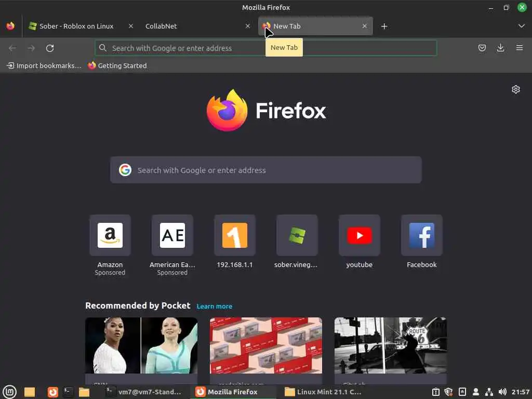Image resolution: width=532 pixels, height=399 pixels.
Task: Open the update manager shield icon
Action: click(448, 392)
